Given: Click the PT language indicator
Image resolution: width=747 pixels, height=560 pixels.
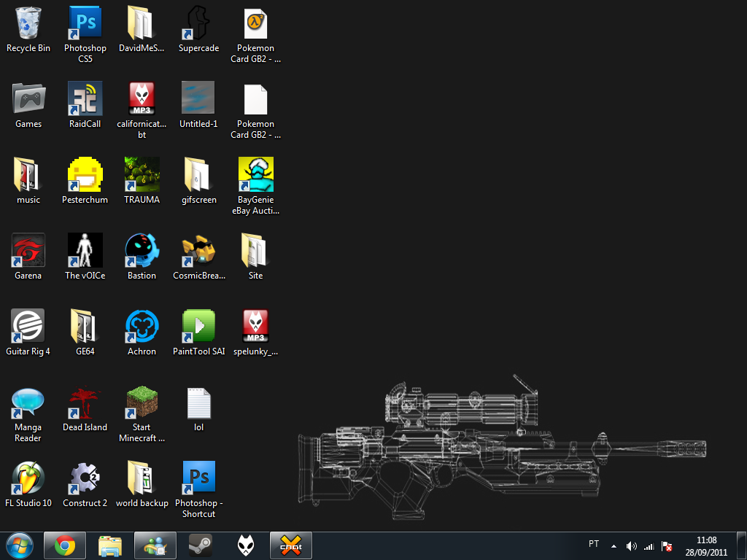Looking at the screenshot, I should pos(594,544).
